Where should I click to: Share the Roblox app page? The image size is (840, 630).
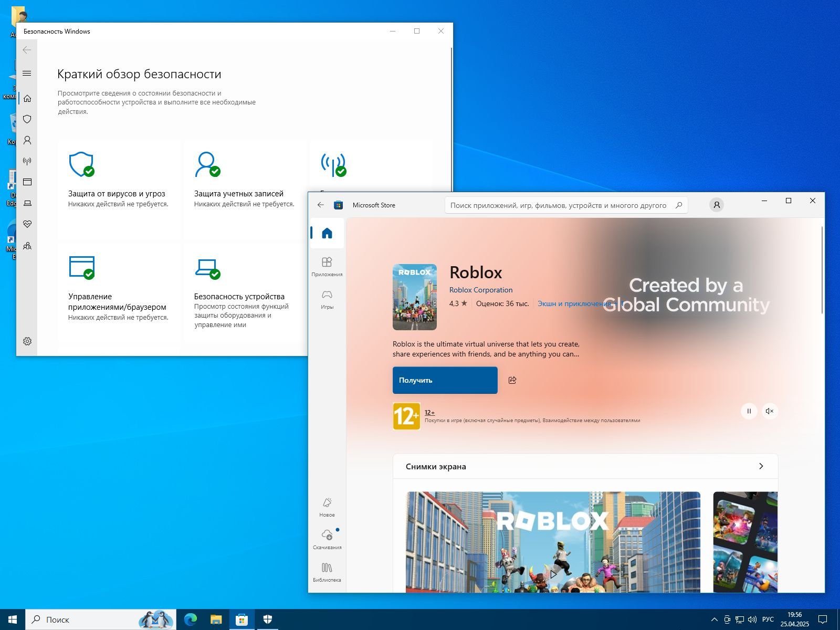[512, 380]
